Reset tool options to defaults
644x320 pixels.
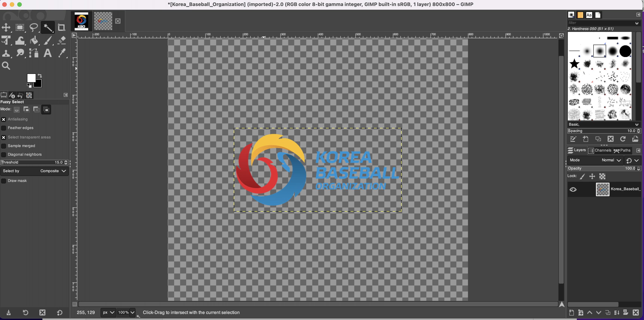tap(60, 313)
